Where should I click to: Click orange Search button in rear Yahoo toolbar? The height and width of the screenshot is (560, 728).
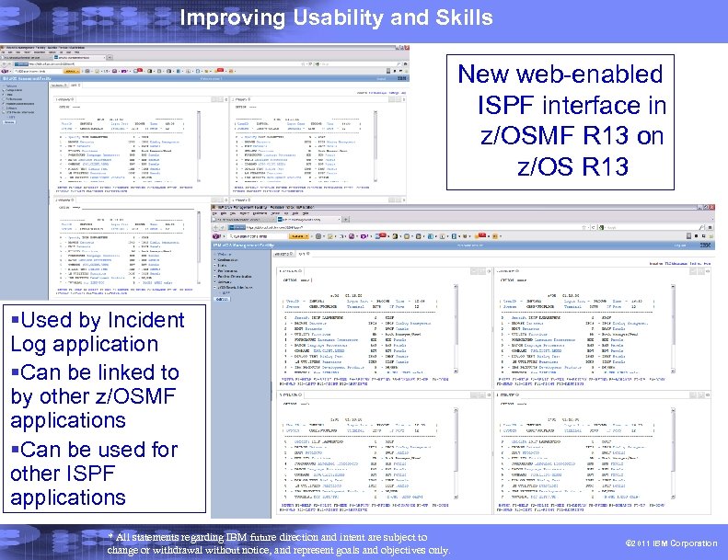point(72,72)
